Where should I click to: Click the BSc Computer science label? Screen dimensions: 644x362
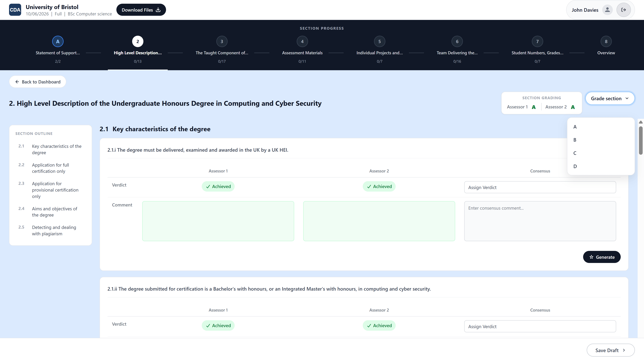coord(90,14)
